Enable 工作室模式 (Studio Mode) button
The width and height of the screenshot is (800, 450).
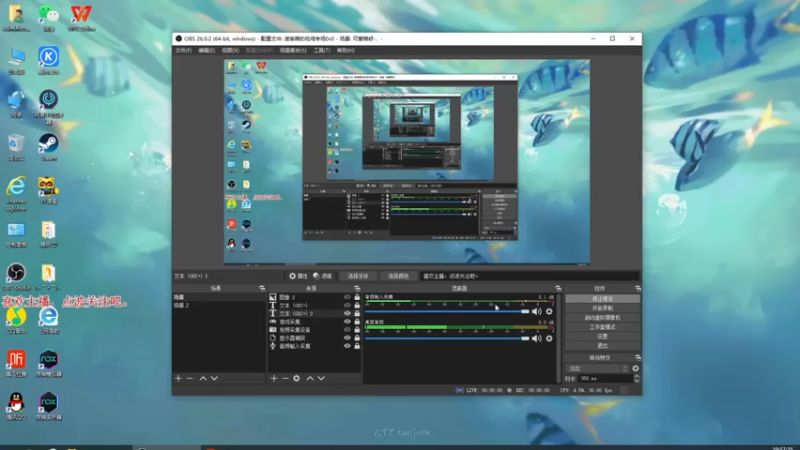click(x=602, y=327)
